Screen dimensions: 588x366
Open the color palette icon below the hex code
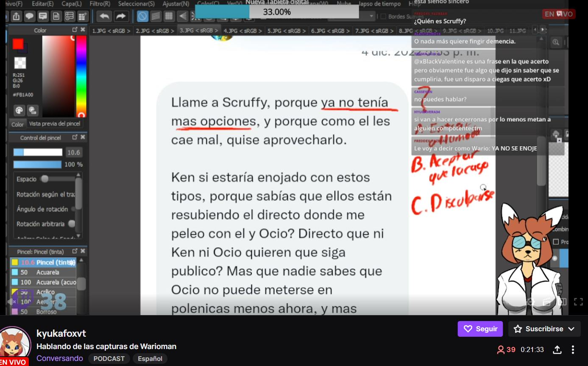tap(20, 110)
